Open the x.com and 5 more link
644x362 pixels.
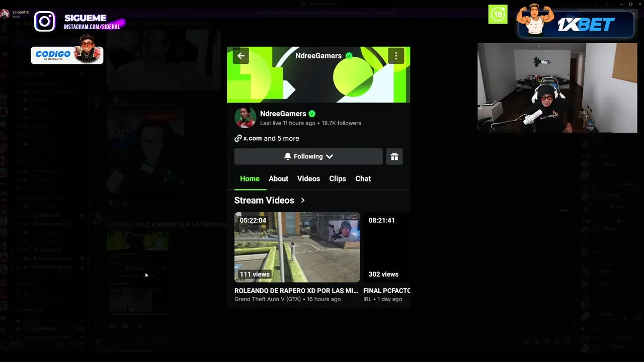click(x=267, y=138)
